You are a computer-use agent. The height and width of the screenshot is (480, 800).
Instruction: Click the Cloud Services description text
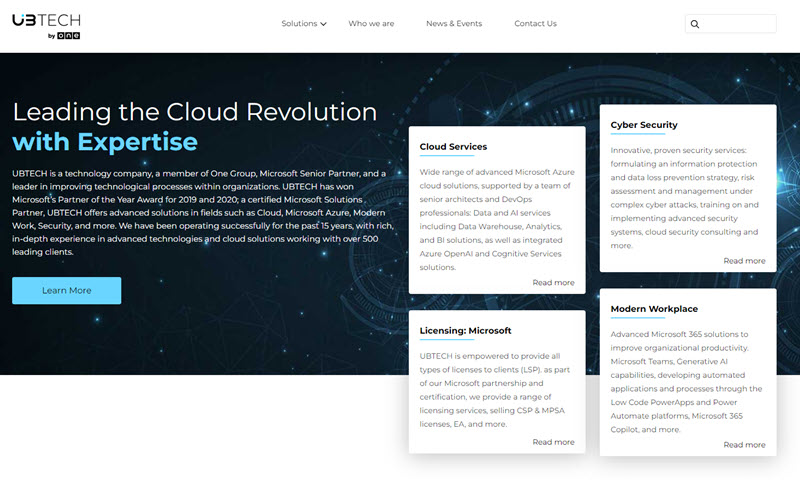click(x=497, y=220)
